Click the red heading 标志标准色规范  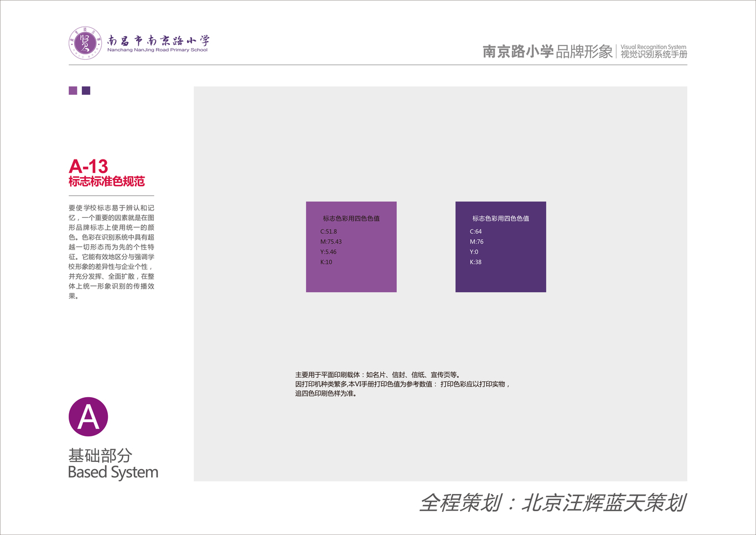pyautogui.click(x=107, y=182)
